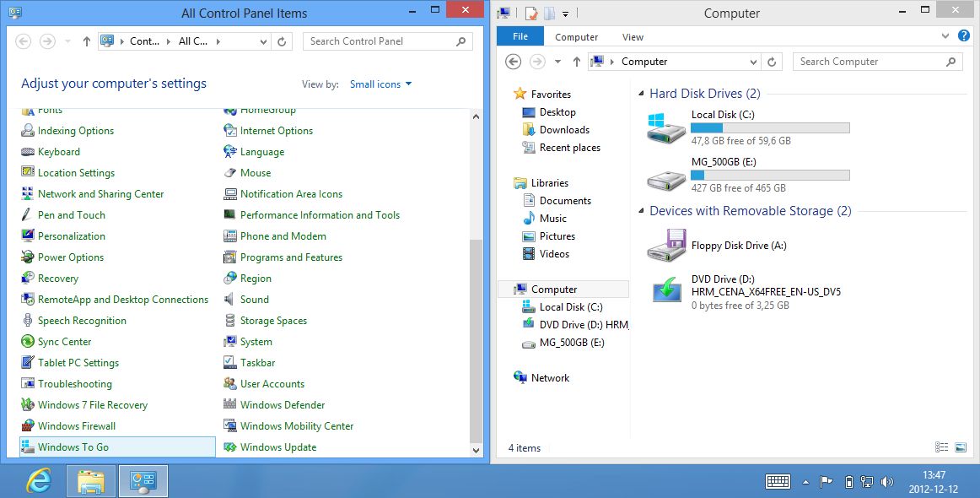Viewport: 980px width, 498px height.
Task: Go up one level in Control Panel
Action: tap(86, 41)
